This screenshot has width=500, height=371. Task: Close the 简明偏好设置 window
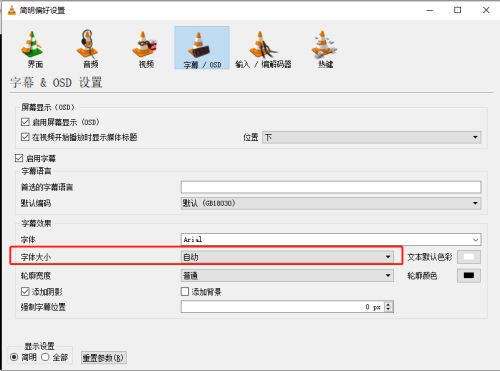pos(486,10)
